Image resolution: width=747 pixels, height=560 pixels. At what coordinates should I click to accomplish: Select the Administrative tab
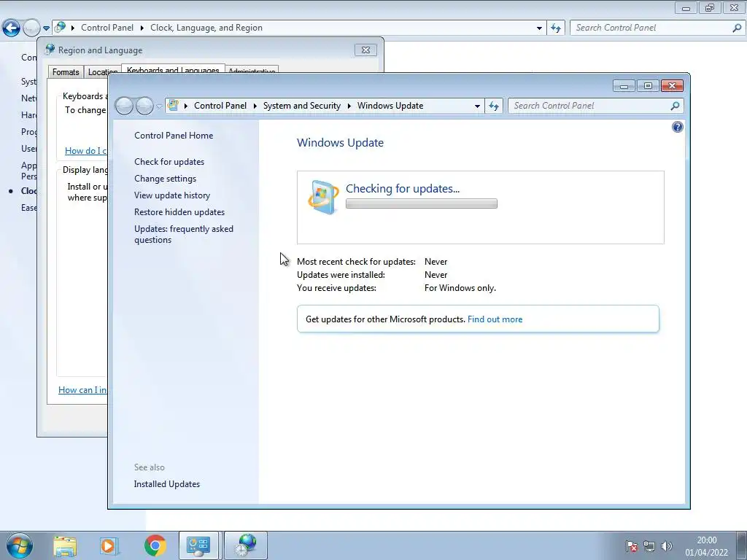click(252, 70)
